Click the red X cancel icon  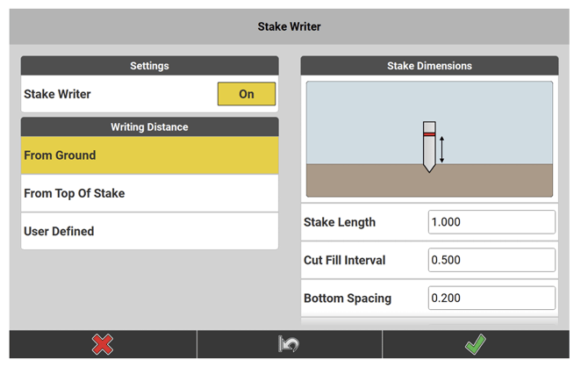pyautogui.click(x=103, y=345)
